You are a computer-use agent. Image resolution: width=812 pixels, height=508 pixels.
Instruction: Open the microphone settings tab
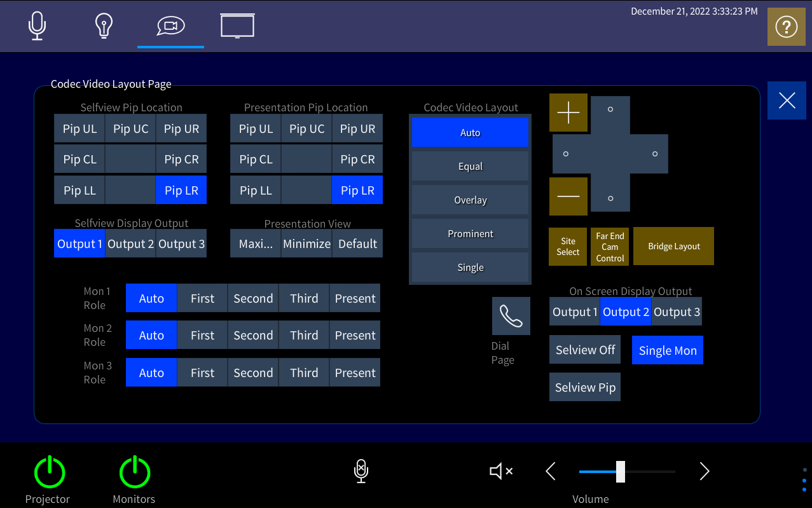[37, 25]
